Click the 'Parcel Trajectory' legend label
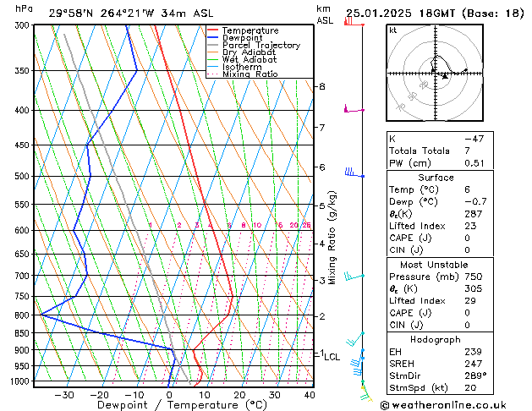 261,45
